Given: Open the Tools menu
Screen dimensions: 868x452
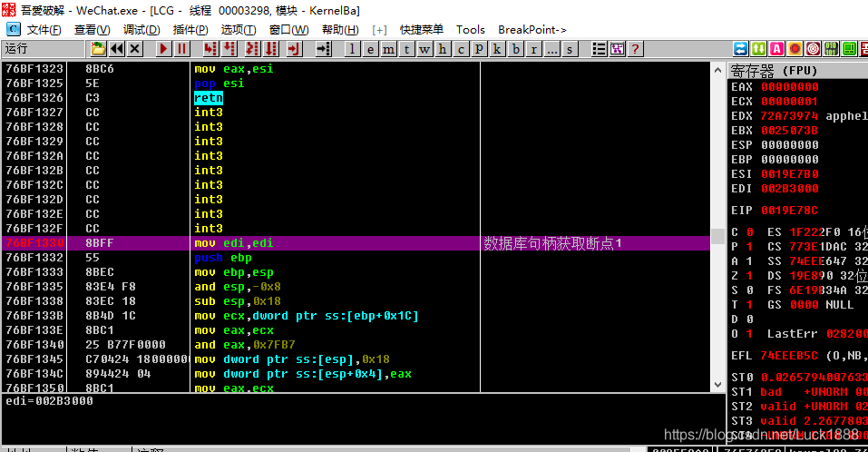Looking at the screenshot, I should coord(471,30).
